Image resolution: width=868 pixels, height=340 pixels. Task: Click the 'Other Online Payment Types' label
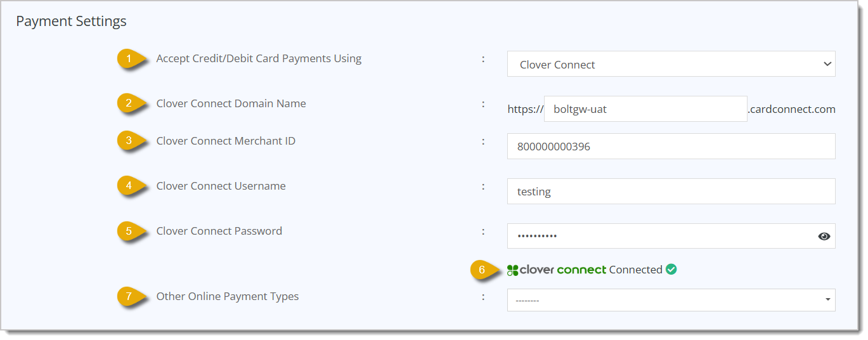227,296
